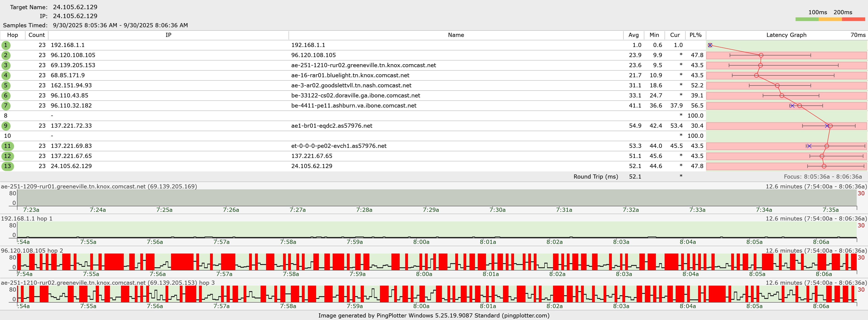Click the Avg column header
The image size is (868, 320).
(x=633, y=35)
